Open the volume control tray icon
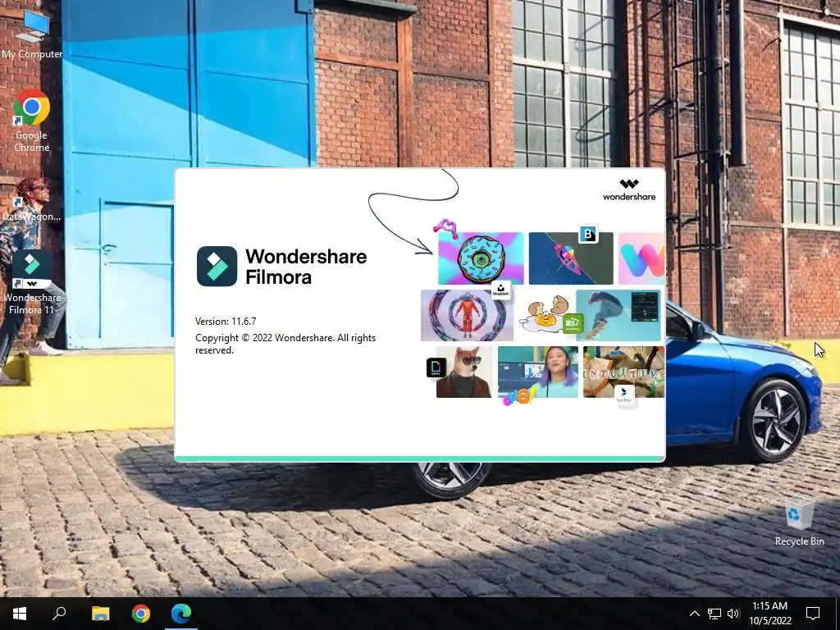 click(733, 614)
